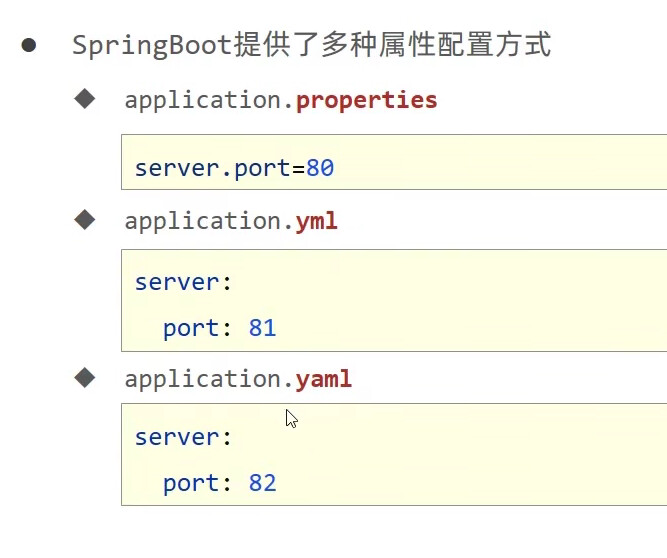Image resolution: width=667 pixels, height=558 pixels.
Task: Click the application.yaml filename text
Action: click(238, 379)
